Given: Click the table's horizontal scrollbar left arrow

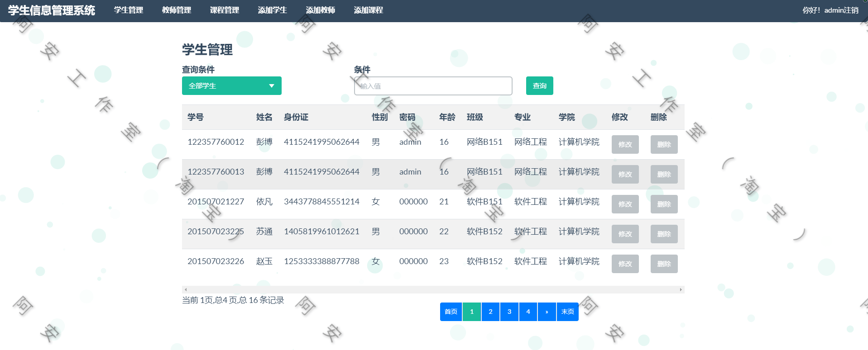Looking at the screenshot, I should 186,290.
